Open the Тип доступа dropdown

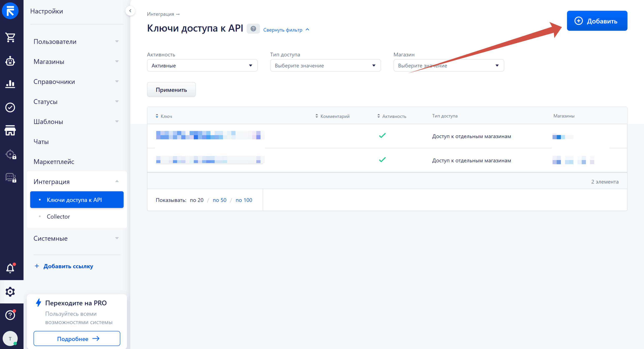[325, 65]
